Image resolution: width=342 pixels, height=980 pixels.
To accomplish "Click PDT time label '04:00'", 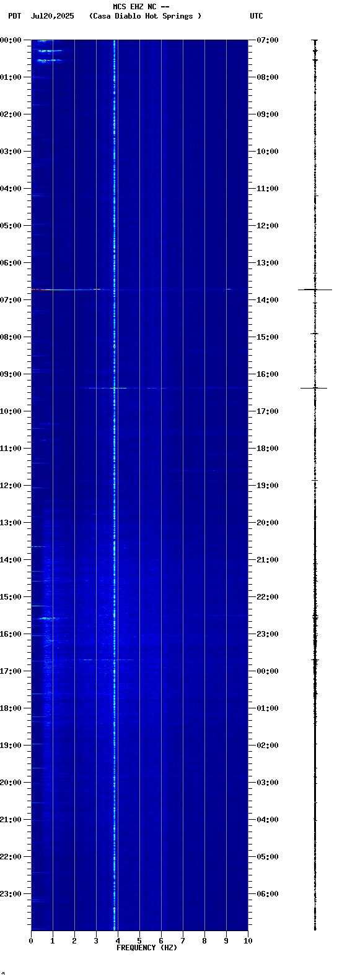I will [11, 189].
